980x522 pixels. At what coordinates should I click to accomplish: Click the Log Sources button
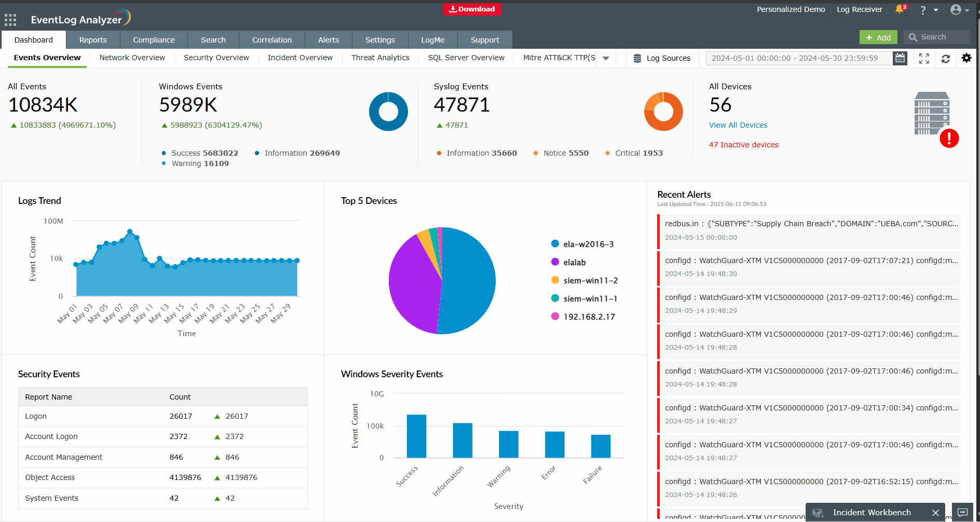[x=662, y=58]
